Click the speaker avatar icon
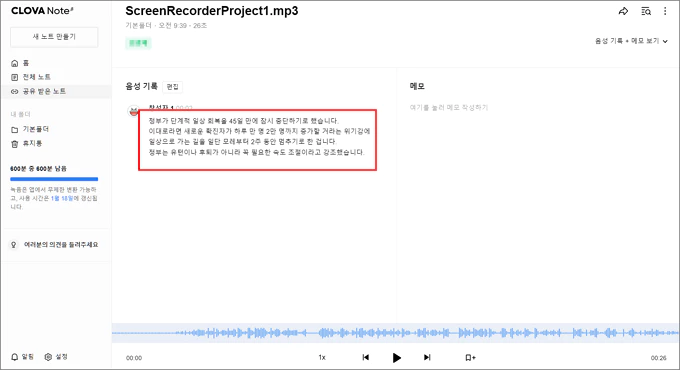 coord(134,111)
